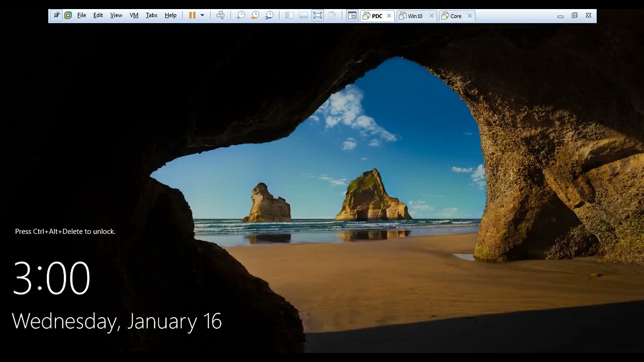The width and height of the screenshot is (644, 362).
Task: Close the PDC tab
Action: pyautogui.click(x=389, y=16)
